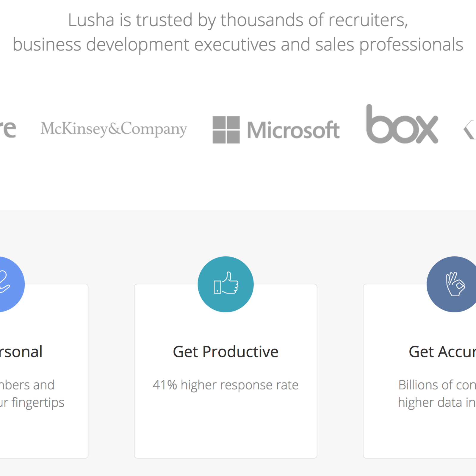Click the "higher data in" description line
Screen dimensions: 476x476
437,403
